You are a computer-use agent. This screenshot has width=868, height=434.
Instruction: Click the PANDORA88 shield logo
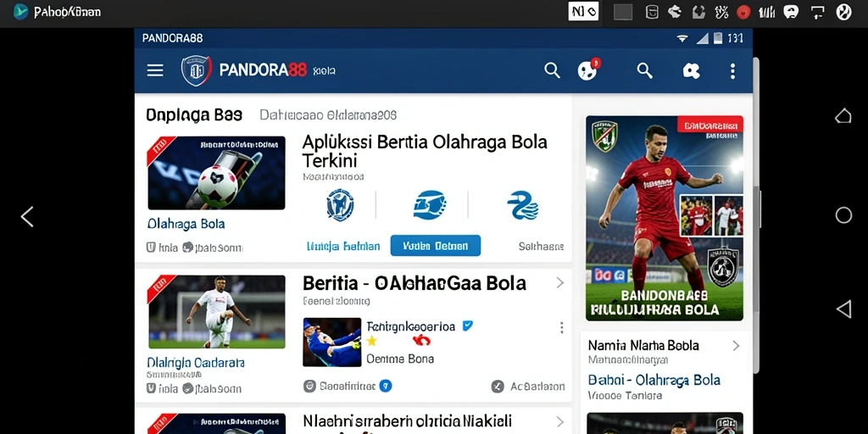pos(197,70)
